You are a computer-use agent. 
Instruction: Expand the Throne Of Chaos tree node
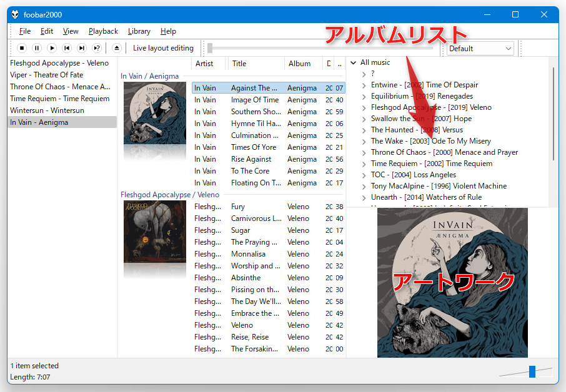point(364,152)
